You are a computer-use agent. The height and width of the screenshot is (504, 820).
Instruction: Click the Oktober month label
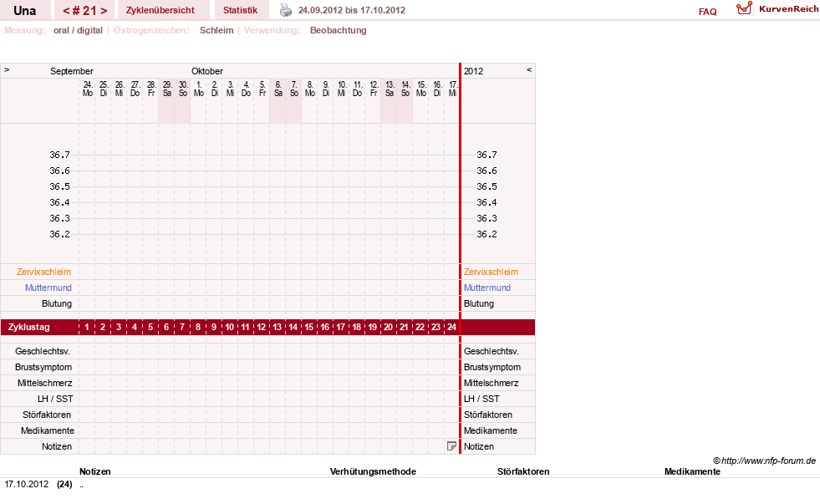coord(207,71)
